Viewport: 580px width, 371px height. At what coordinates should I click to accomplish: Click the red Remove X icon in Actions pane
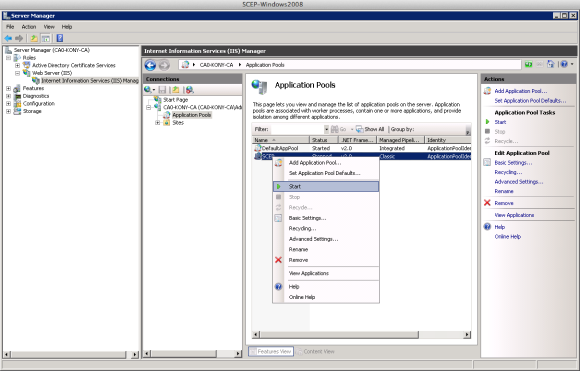click(487, 203)
